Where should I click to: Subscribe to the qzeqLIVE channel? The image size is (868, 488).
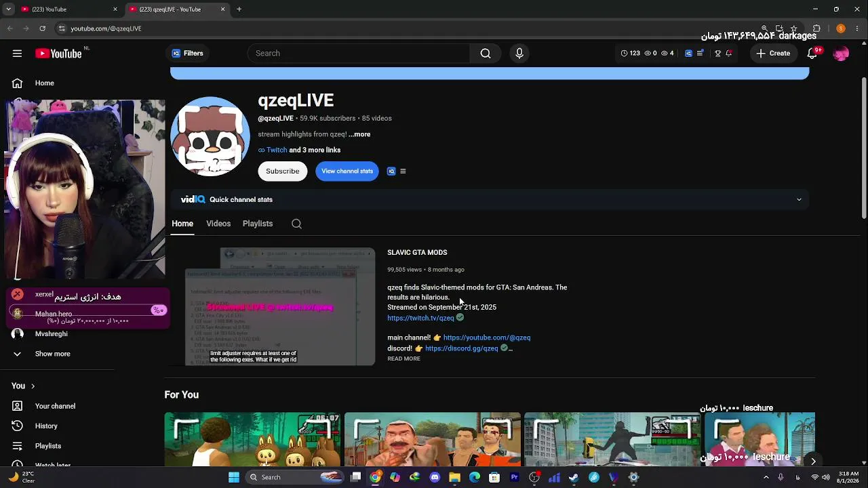point(282,171)
